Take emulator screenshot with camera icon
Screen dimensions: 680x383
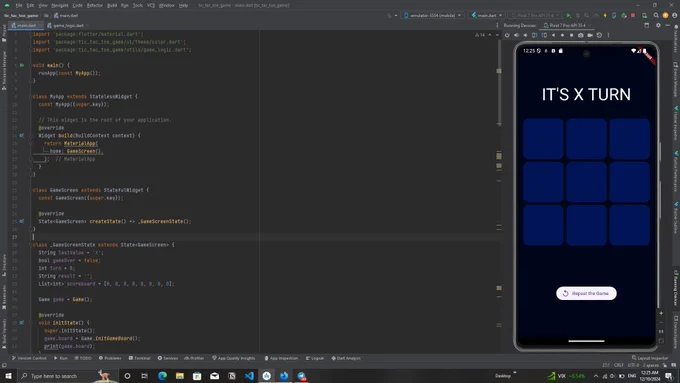(581, 35)
